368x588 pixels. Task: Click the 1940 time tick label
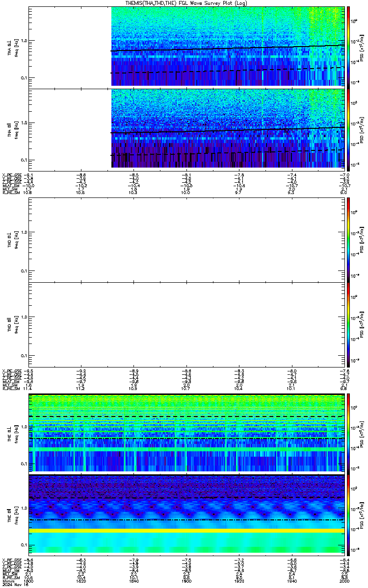[x=292, y=581]
